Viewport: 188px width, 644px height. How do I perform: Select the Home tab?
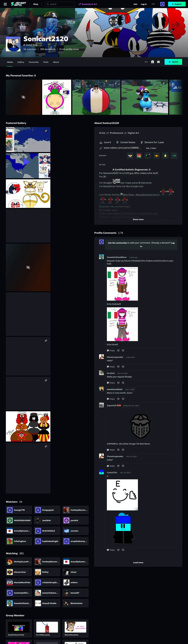pos(10,62)
